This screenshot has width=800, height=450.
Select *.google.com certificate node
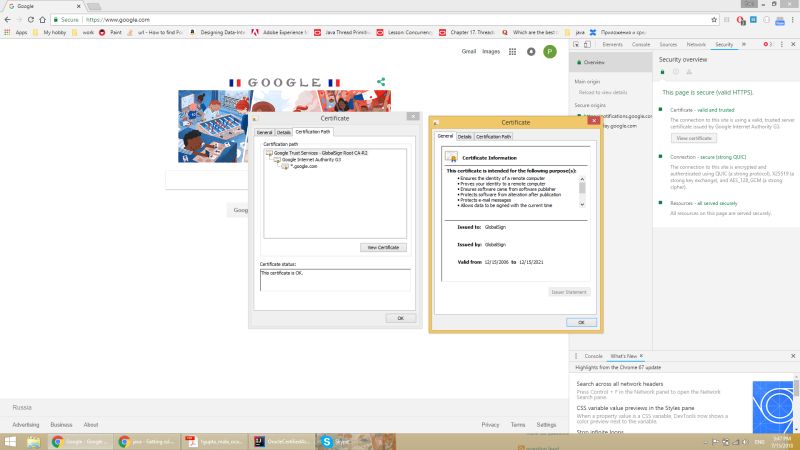[x=304, y=166]
